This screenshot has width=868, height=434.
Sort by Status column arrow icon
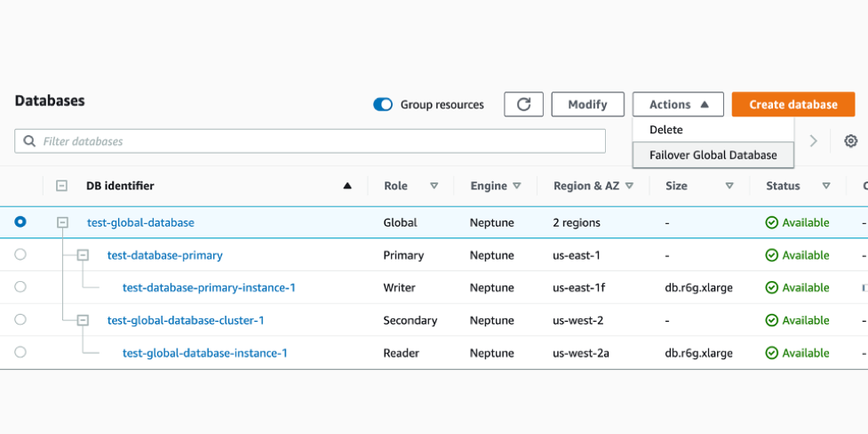point(826,186)
